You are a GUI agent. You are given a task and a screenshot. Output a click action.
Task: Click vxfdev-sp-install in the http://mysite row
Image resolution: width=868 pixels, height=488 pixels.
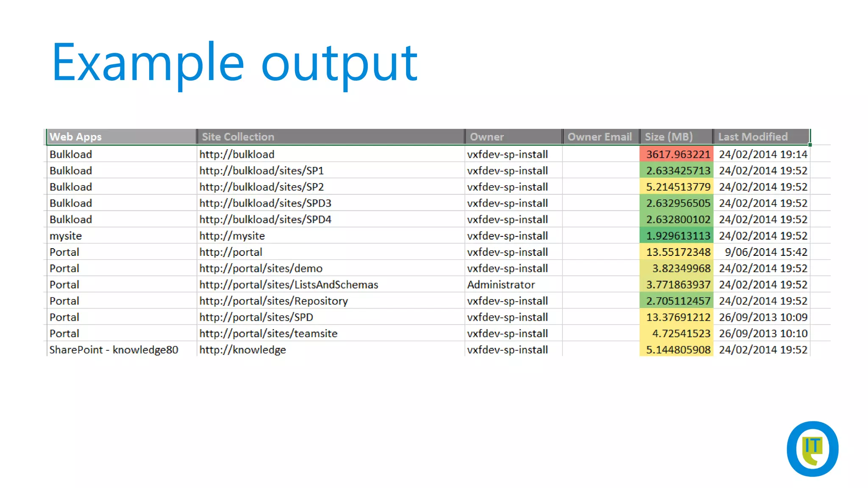(514, 236)
